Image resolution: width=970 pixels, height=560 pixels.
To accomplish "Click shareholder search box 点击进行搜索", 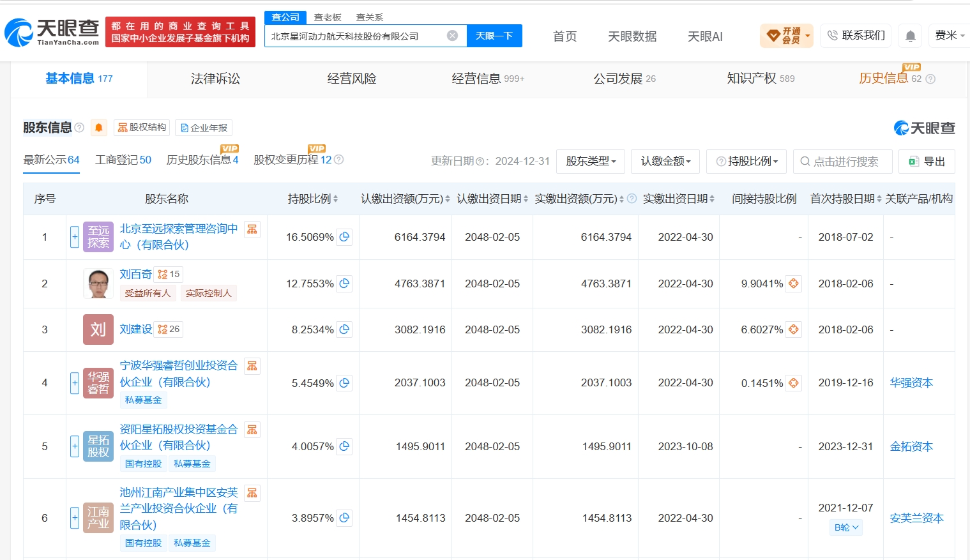I will click(x=843, y=162).
